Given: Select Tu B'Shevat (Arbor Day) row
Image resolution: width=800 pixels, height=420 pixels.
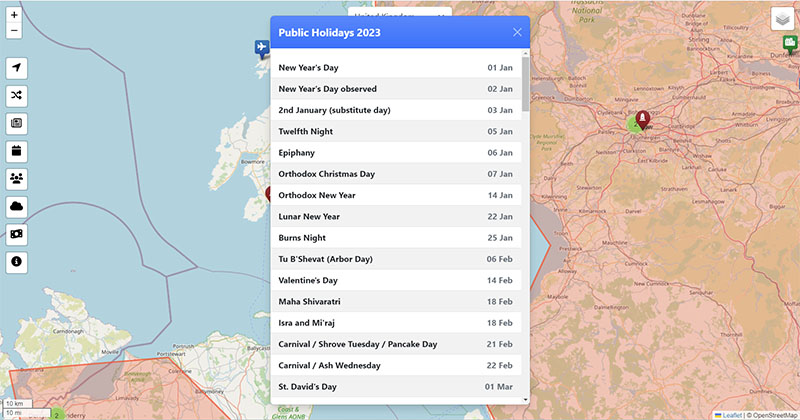Looking at the screenshot, I should (x=396, y=259).
